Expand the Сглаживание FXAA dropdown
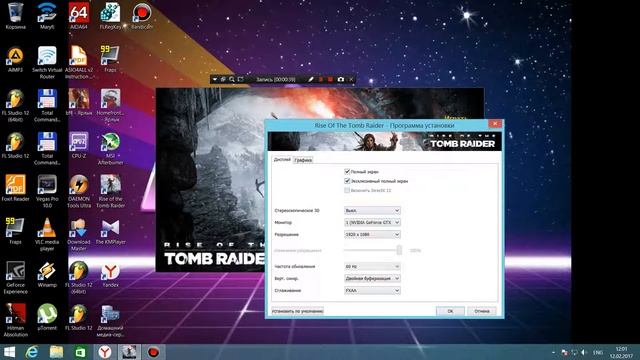 [x=372, y=290]
